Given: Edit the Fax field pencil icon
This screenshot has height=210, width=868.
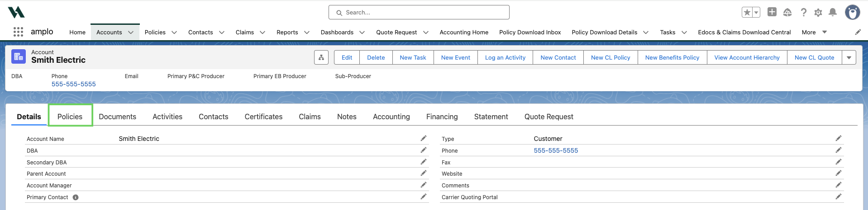Looking at the screenshot, I should tap(839, 162).
